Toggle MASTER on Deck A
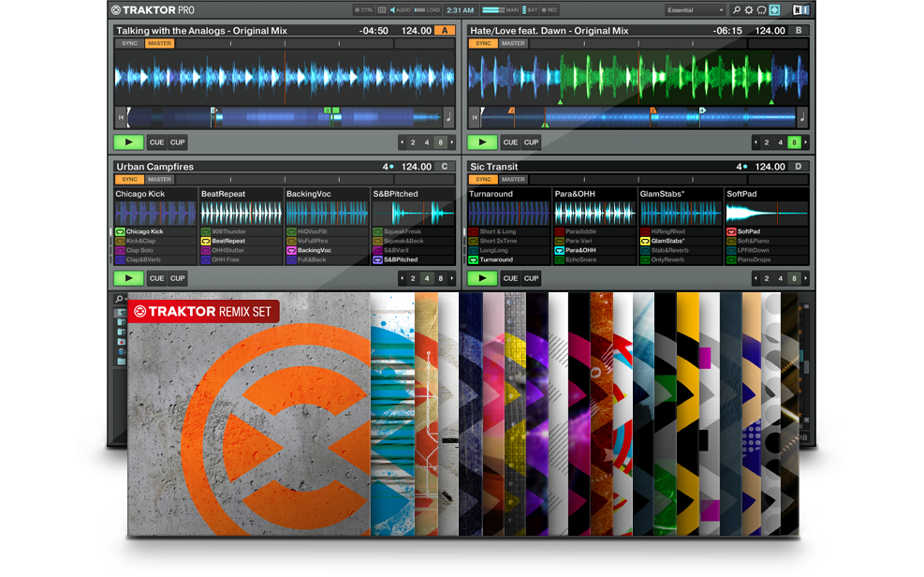The height and width of the screenshot is (577, 924). 159,43
